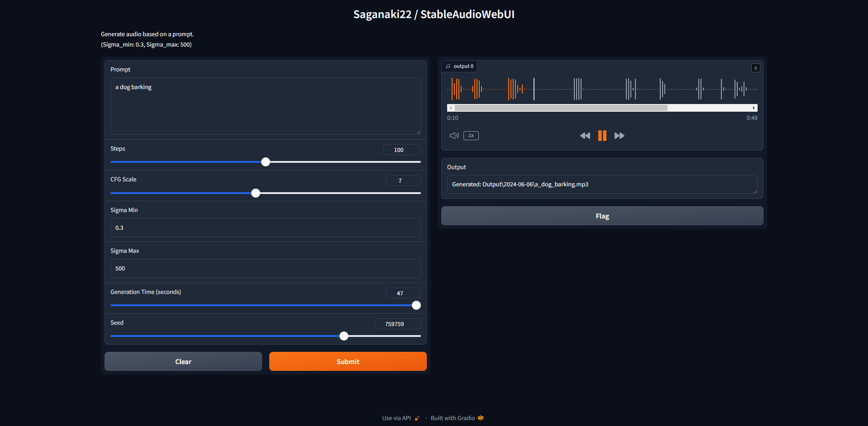868x426 pixels.
Task: Focus the Prompt text area
Action: click(x=265, y=106)
